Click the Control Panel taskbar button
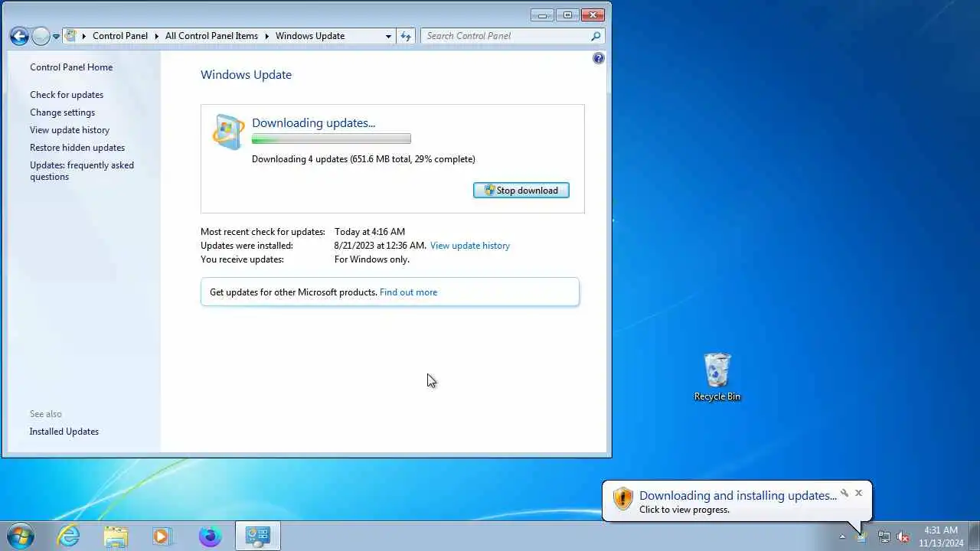 (258, 536)
